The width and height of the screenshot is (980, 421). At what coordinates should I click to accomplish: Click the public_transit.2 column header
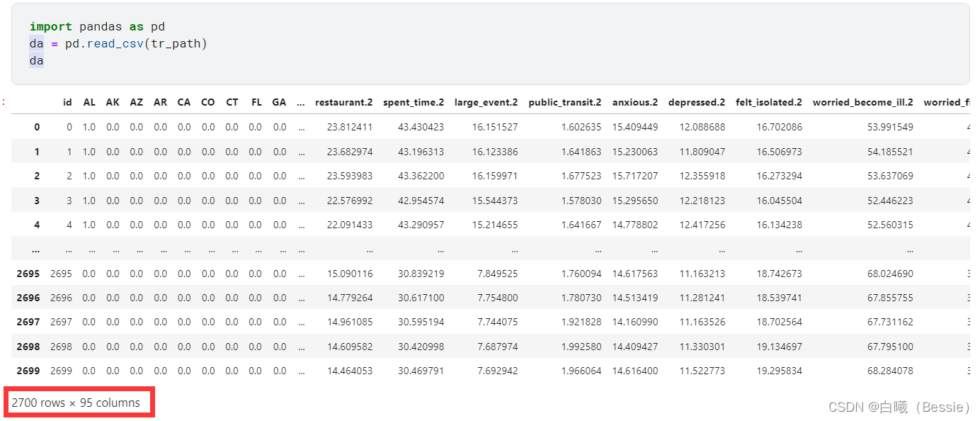point(564,102)
